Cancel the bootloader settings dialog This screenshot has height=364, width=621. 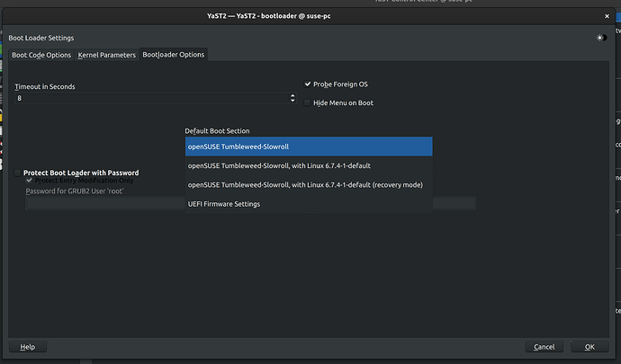pyautogui.click(x=544, y=347)
